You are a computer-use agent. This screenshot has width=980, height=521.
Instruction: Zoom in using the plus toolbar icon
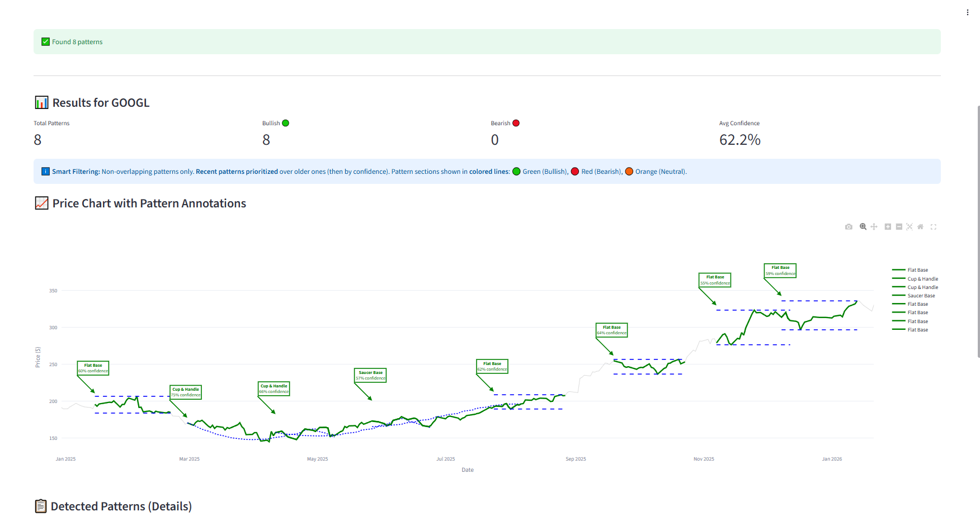(888, 226)
